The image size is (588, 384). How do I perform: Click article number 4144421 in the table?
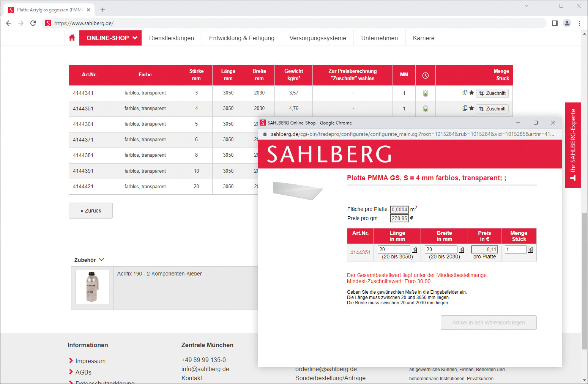(x=83, y=186)
